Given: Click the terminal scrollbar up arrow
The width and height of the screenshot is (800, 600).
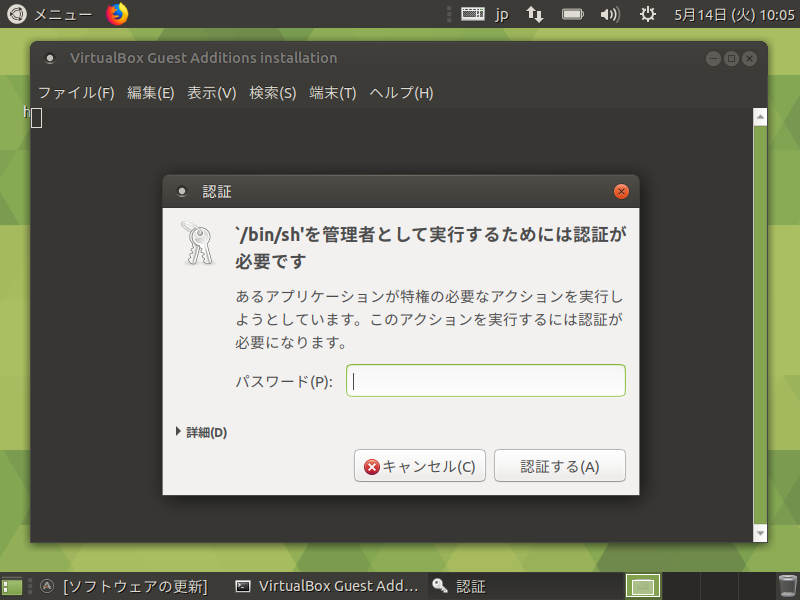Looking at the screenshot, I should 760,117.
